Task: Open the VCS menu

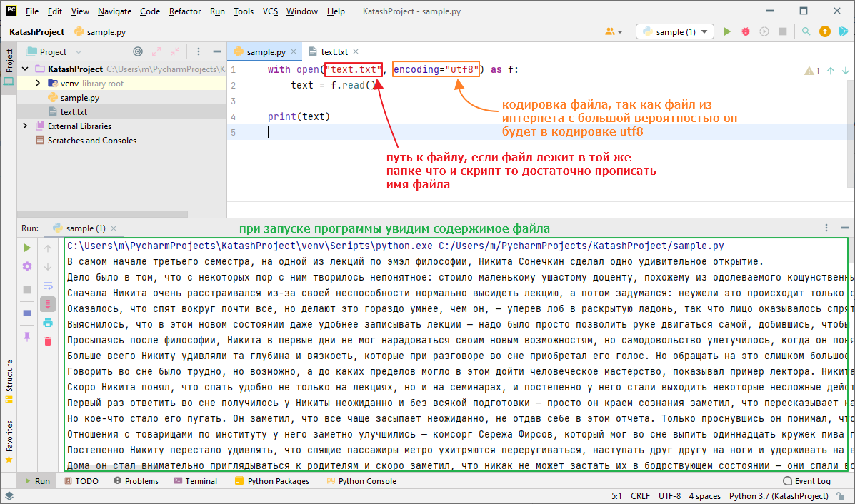Action: tap(271, 11)
